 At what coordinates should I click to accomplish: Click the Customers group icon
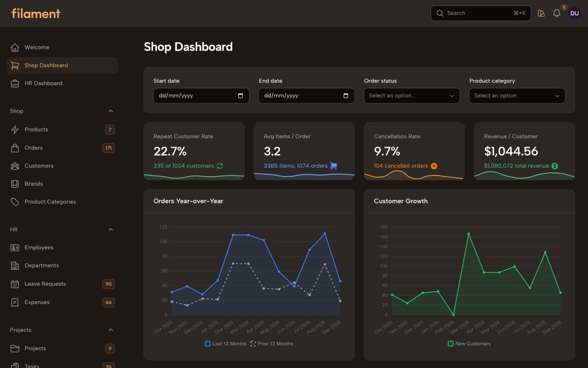15,166
